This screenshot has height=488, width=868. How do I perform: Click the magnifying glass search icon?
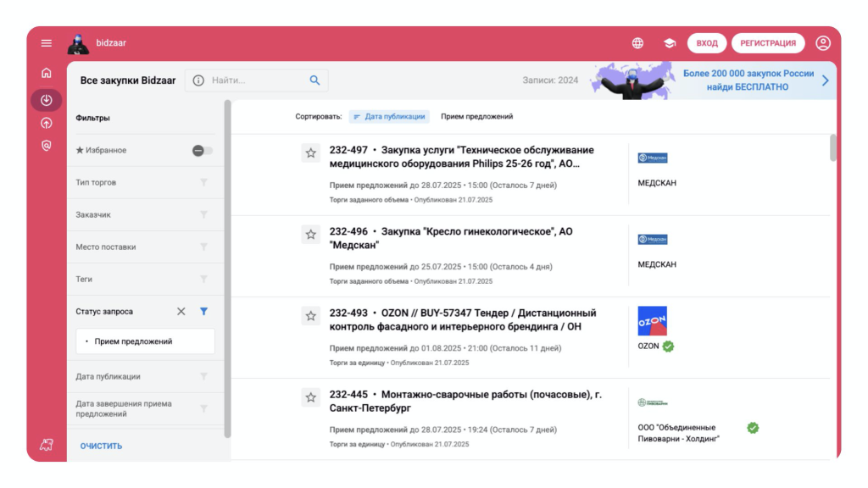pos(314,80)
